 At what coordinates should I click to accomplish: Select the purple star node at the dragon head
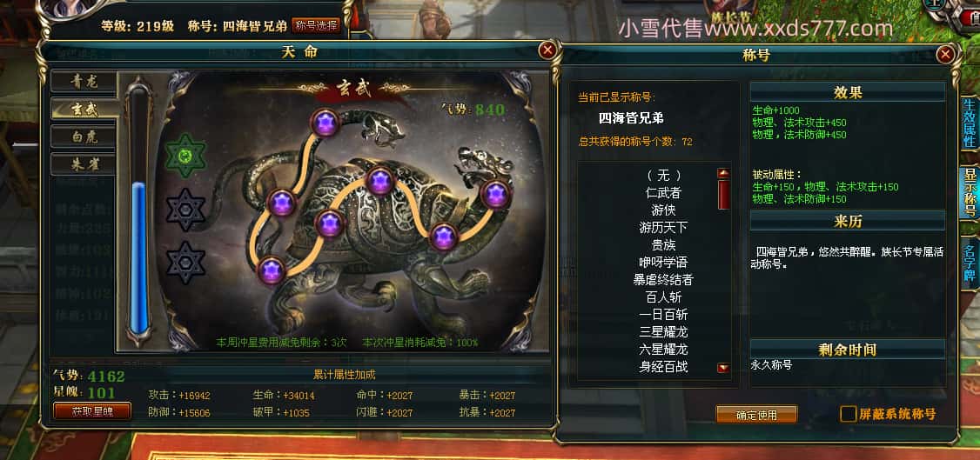496,195
